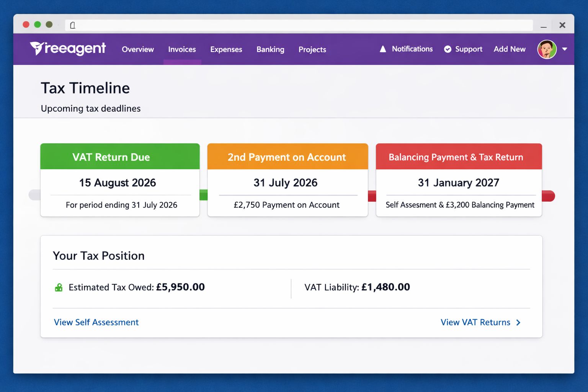
Task: Click the Support checkmark icon
Action: pyautogui.click(x=448, y=49)
